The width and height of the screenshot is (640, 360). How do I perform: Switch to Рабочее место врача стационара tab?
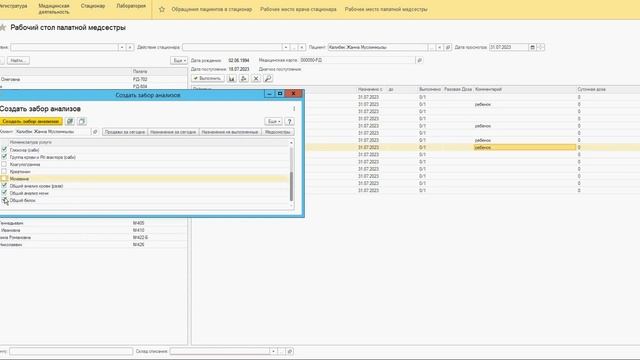[x=298, y=9]
